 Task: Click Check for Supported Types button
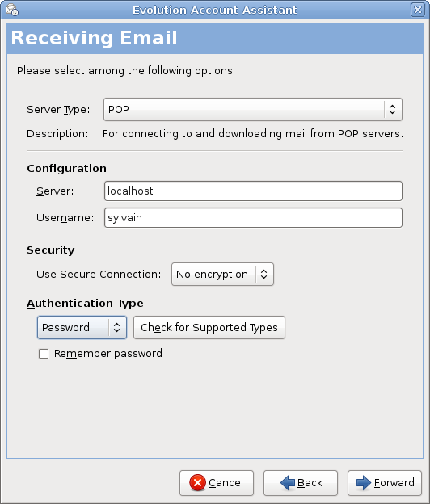[209, 328]
